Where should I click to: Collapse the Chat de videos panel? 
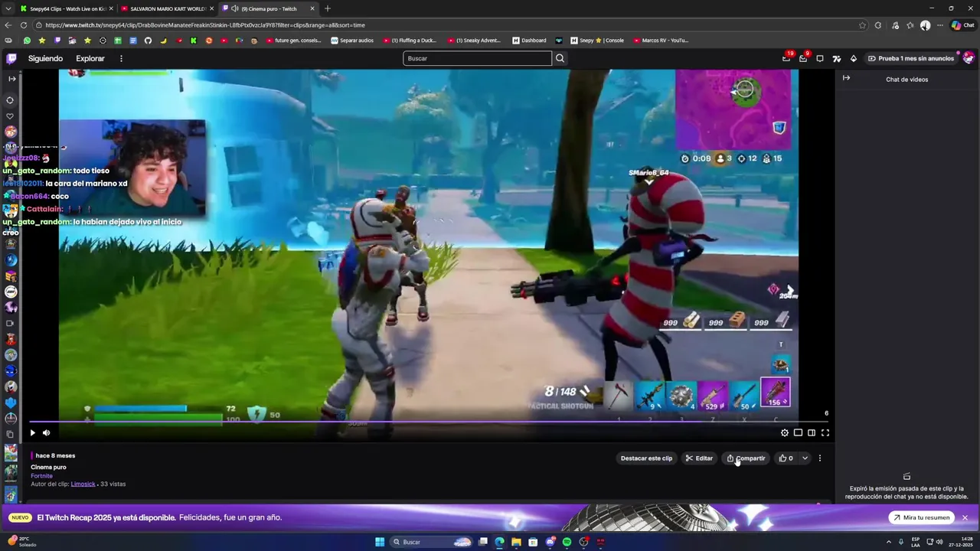pos(846,78)
